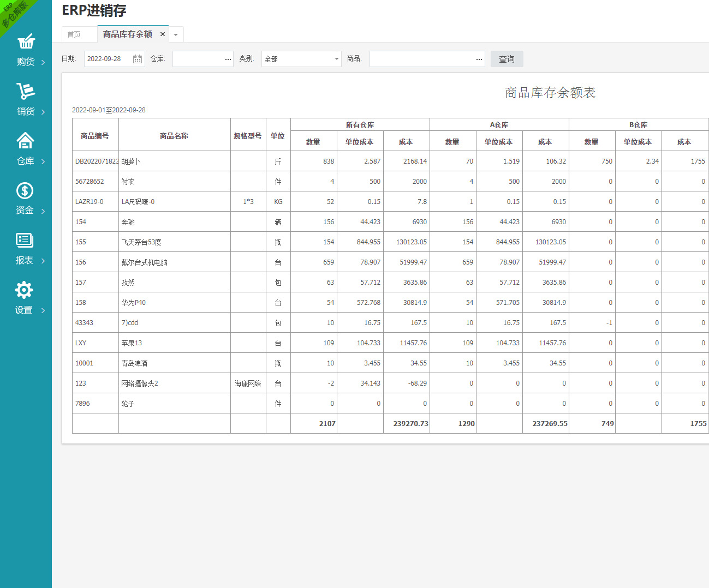The width and height of the screenshot is (709, 588).
Task: Open the 设置 gear settings icon
Action: tap(24, 290)
